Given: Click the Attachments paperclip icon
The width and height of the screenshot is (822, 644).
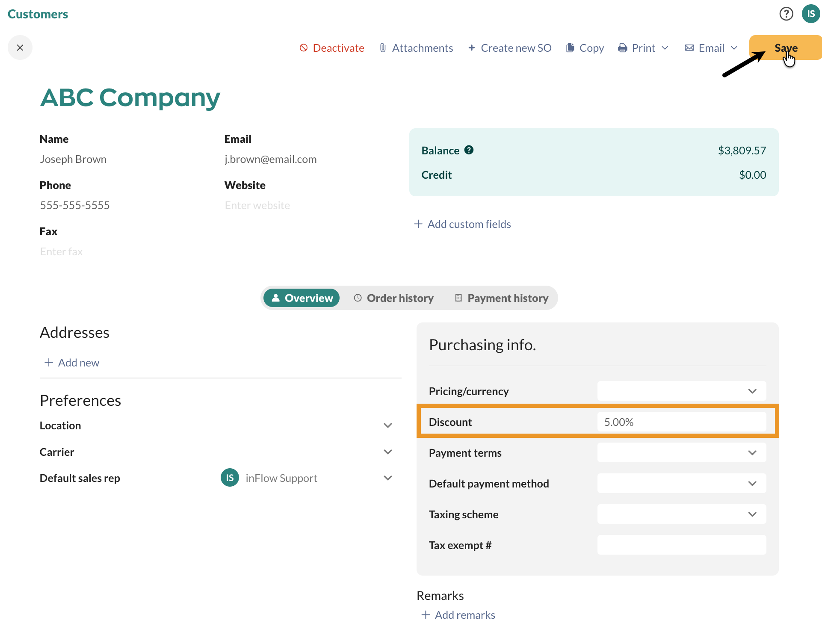Looking at the screenshot, I should pyautogui.click(x=382, y=47).
